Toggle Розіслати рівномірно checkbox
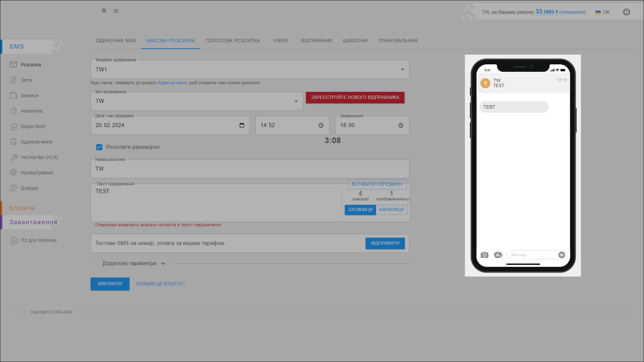The height and width of the screenshot is (362, 644). [99, 147]
